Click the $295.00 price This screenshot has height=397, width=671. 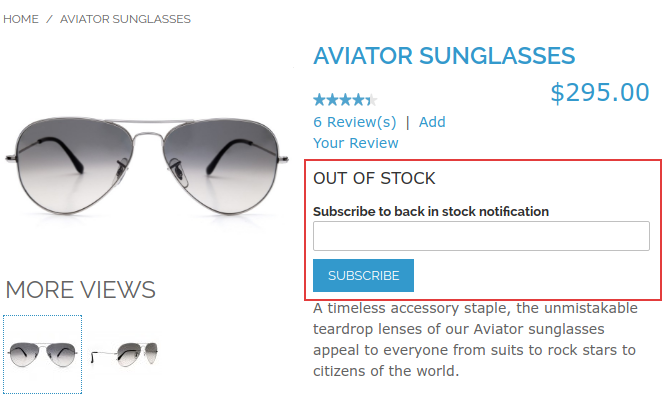(x=600, y=92)
